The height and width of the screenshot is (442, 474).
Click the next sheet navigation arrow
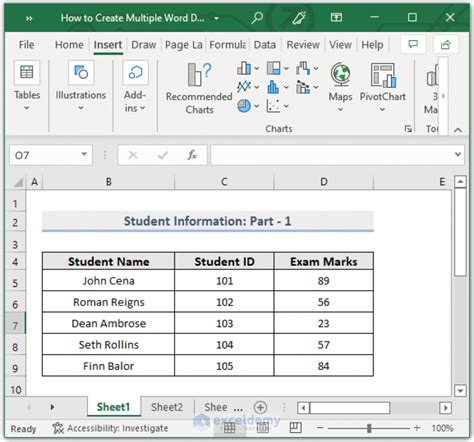tap(52, 407)
